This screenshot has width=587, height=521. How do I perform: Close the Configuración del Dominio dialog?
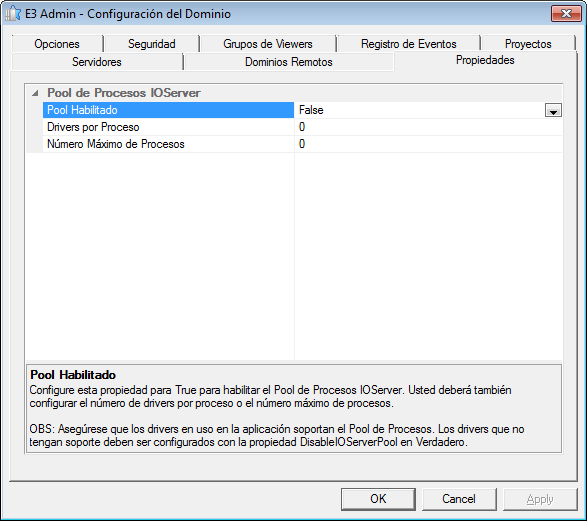[x=566, y=13]
